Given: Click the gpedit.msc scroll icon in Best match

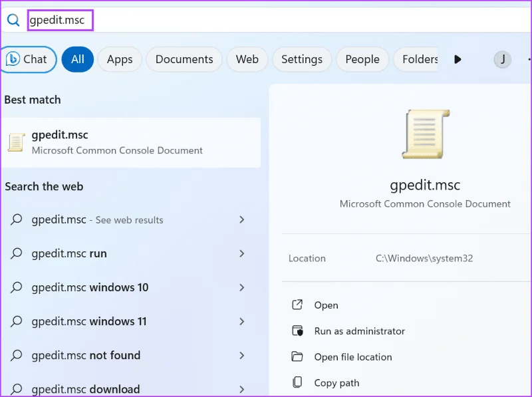Looking at the screenshot, I should pyautogui.click(x=16, y=142).
